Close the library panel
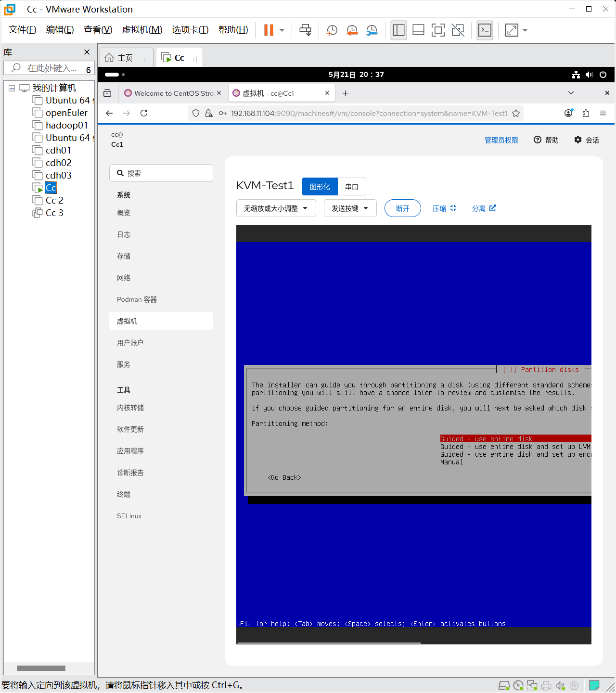 [87, 52]
